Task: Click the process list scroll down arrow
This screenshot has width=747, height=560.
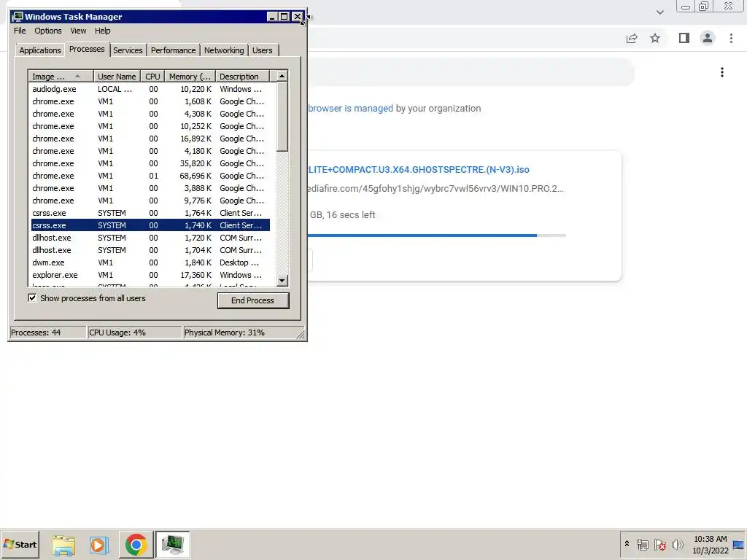Action: (x=282, y=281)
